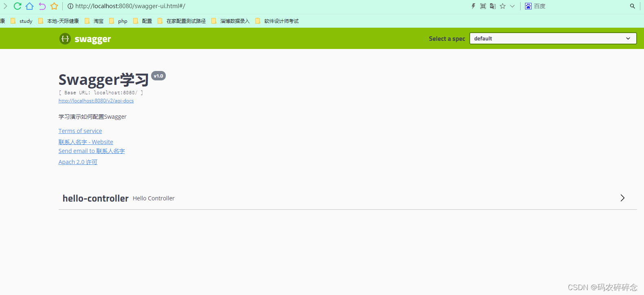Open the address bar dropdown chevron

coord(512,6)
